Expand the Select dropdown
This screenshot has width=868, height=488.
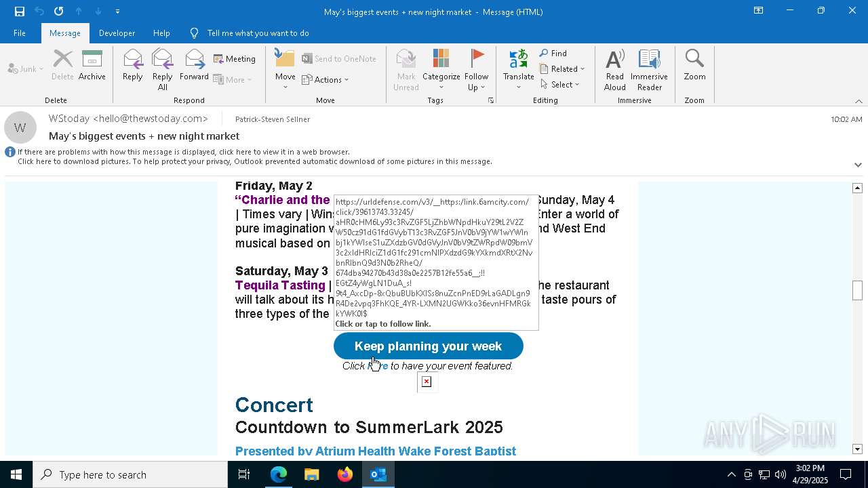click(560, 85)
